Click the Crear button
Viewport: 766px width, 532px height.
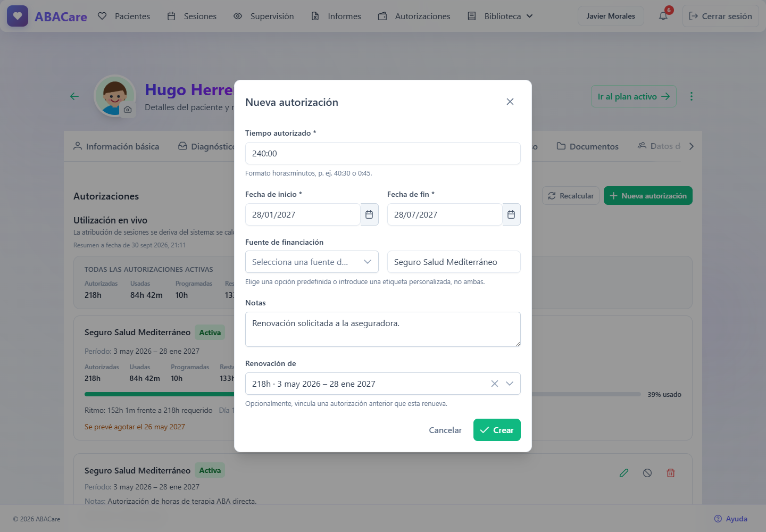point(497,430)
